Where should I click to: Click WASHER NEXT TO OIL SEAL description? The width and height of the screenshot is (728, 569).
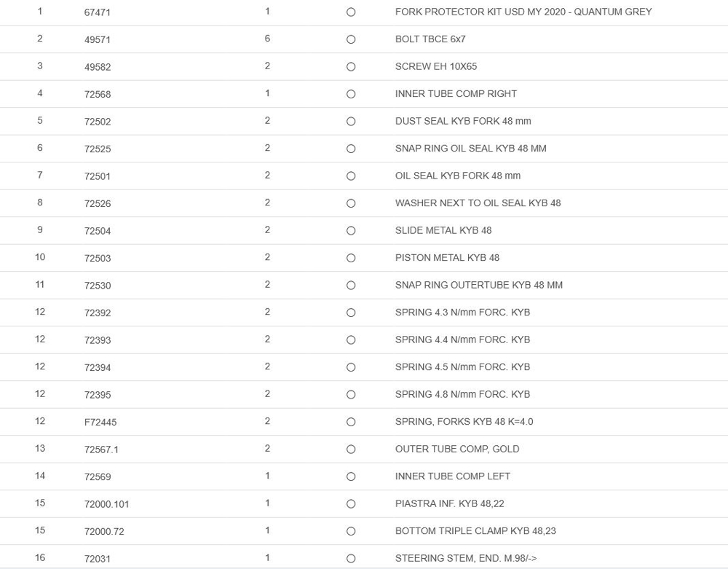pyautogui.click(x=478, y=203)
